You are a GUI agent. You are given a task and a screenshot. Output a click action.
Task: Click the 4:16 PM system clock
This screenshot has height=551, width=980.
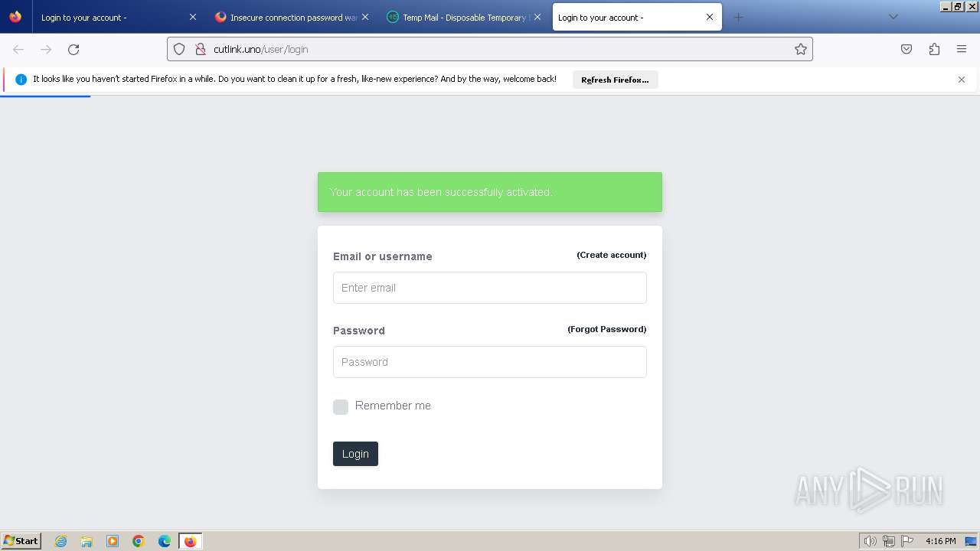click(x=941, y=541)
